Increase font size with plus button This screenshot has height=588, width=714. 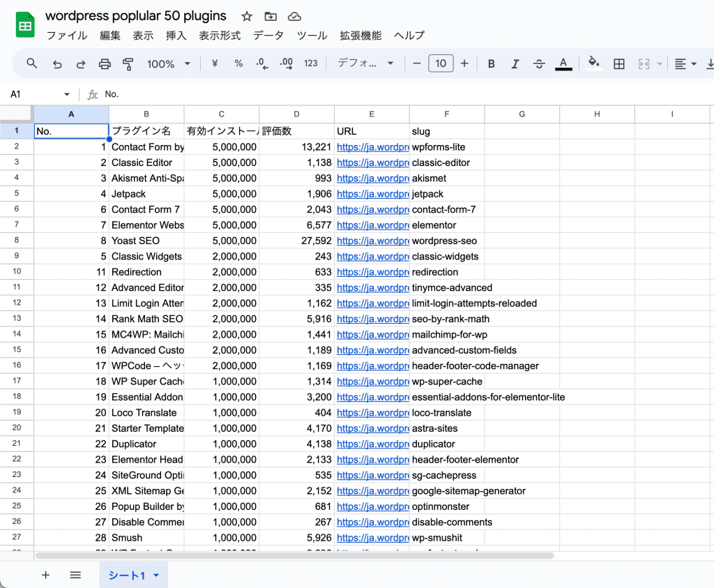[464, 63]
